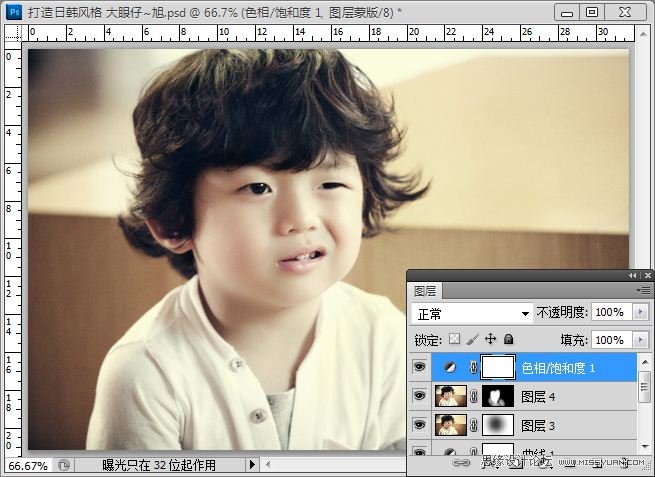This screenshot has height=477, width=655.
Task: Open the status bar info arrow menu
Action: tap(252, 464)
